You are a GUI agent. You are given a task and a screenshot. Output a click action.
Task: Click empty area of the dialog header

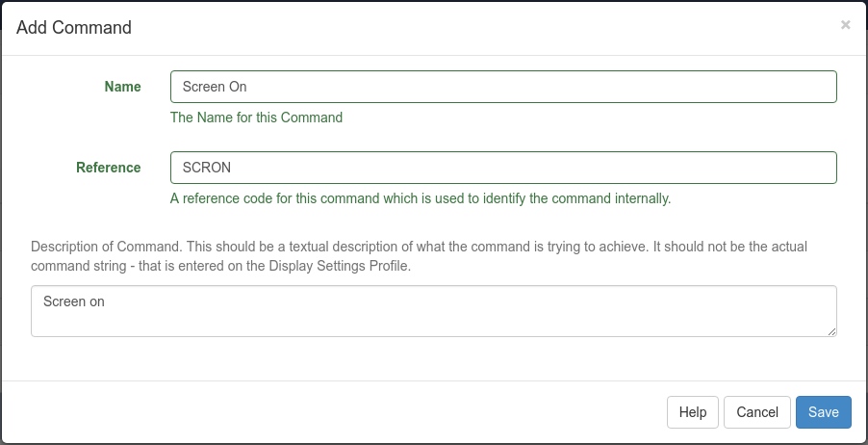pos(481,27)
